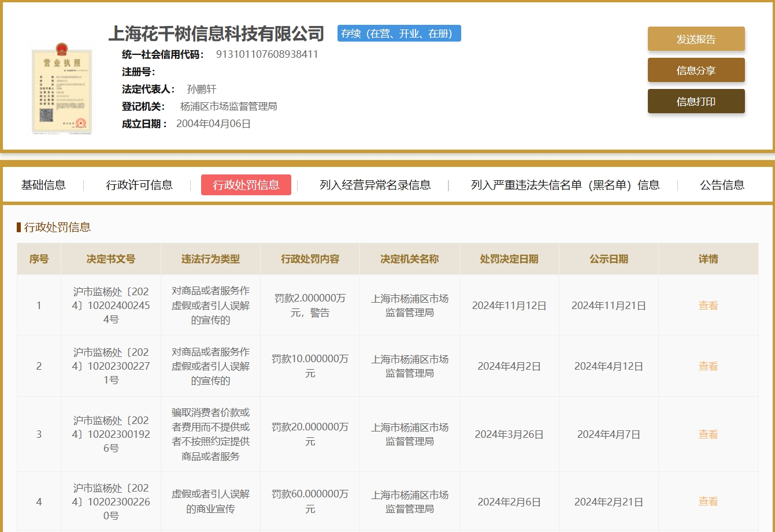Open the 列入经营异常名录信息 tab
Image resolution: width=775 pixels, height=532 pixels.
pyautogui.click(x=375, y=185)
